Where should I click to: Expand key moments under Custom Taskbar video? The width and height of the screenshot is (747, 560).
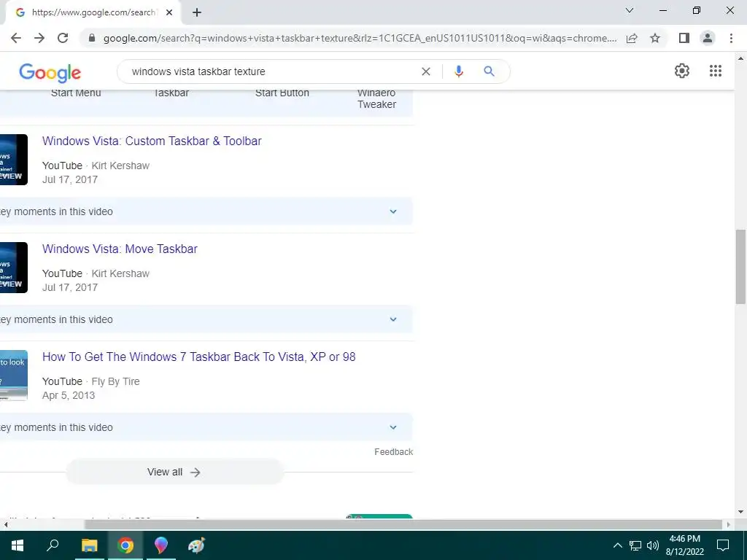pyautogui.click(x=393, y=211)
